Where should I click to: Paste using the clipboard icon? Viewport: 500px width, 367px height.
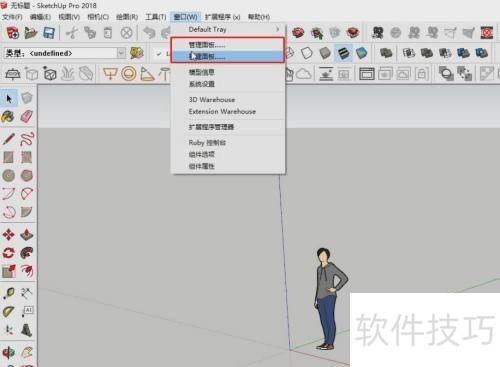tap(108, 33)
